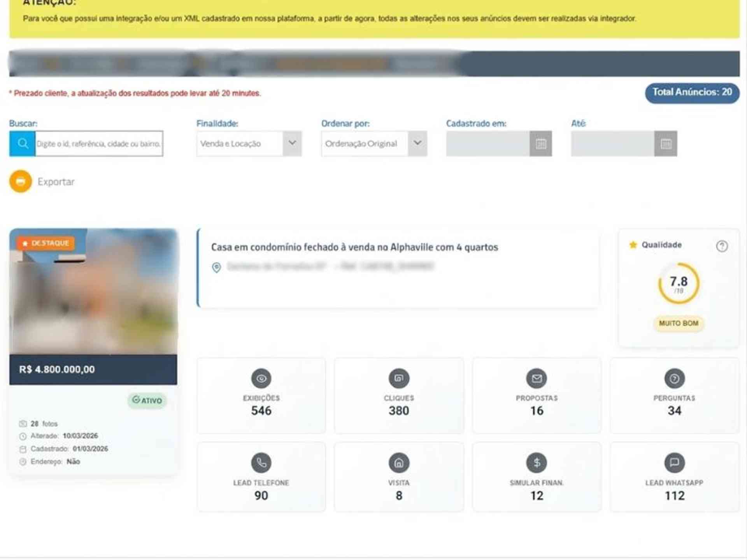Click the Qualidade help question mark
The image size is (747, 560).
722,246
